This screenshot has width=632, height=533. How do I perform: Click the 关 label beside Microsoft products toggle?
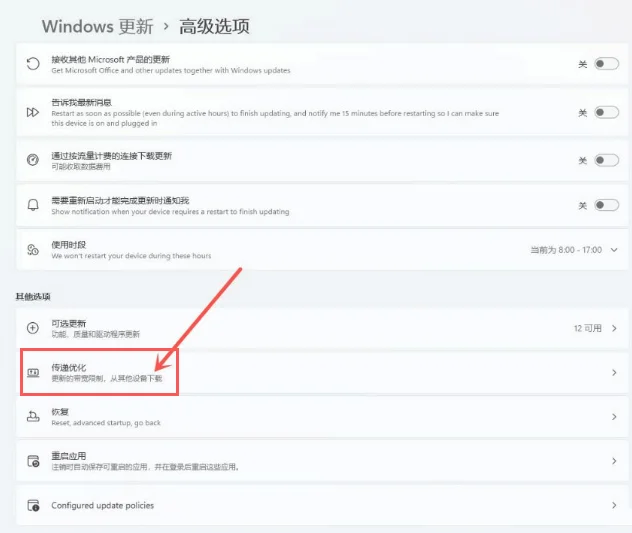pyautogui.click(x=583, y=64)
